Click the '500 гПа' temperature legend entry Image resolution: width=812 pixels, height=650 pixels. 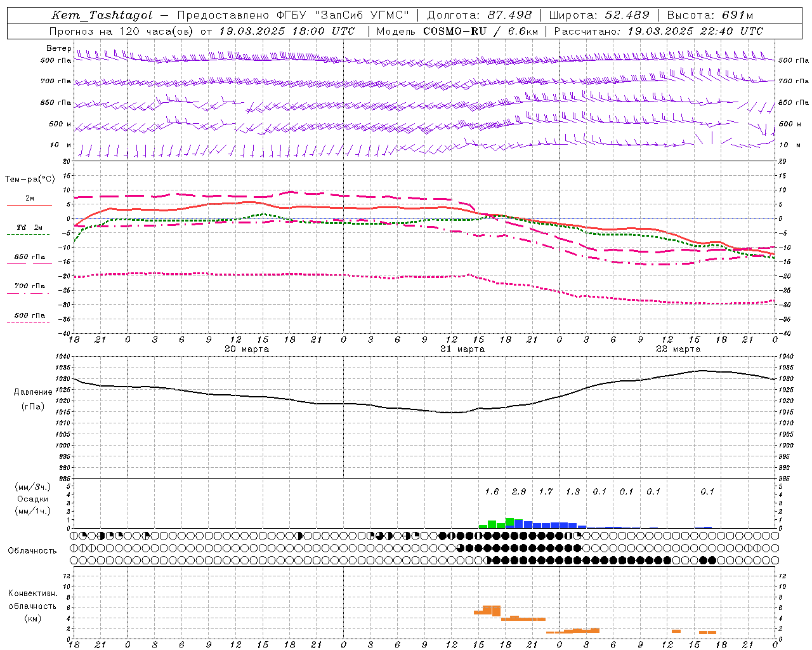point(29,315)
